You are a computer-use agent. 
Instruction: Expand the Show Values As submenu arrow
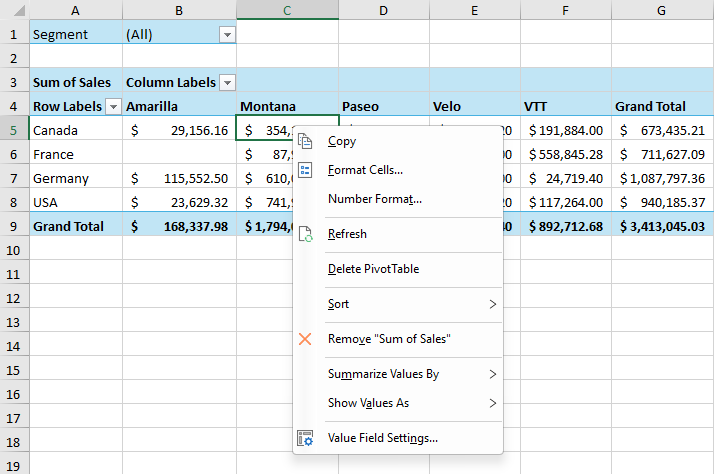coord(493,403)
